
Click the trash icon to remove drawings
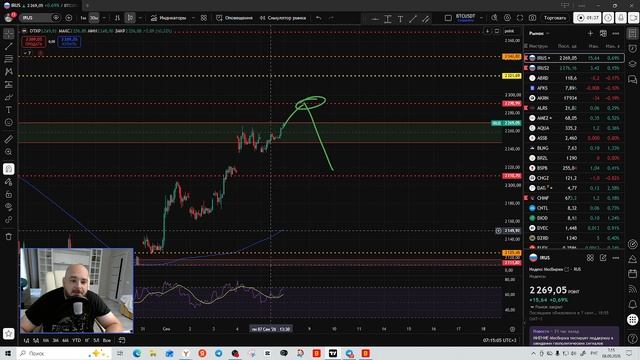point(9,237)
